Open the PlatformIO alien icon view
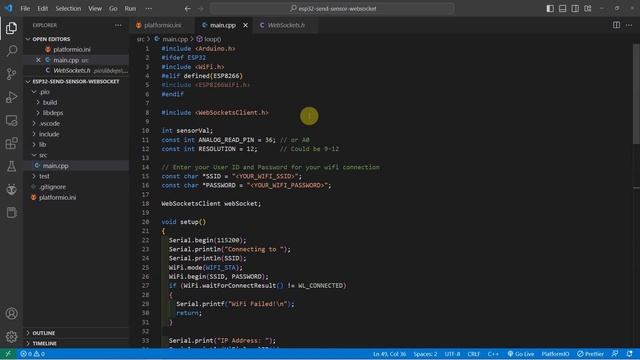 (11, 189)
